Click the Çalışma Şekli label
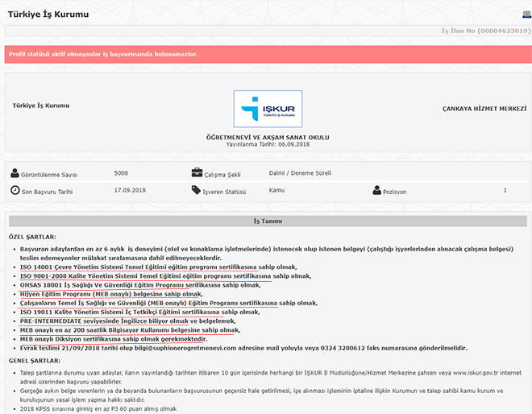This screenshot has height=414, width=532. [x=222, y=175]
